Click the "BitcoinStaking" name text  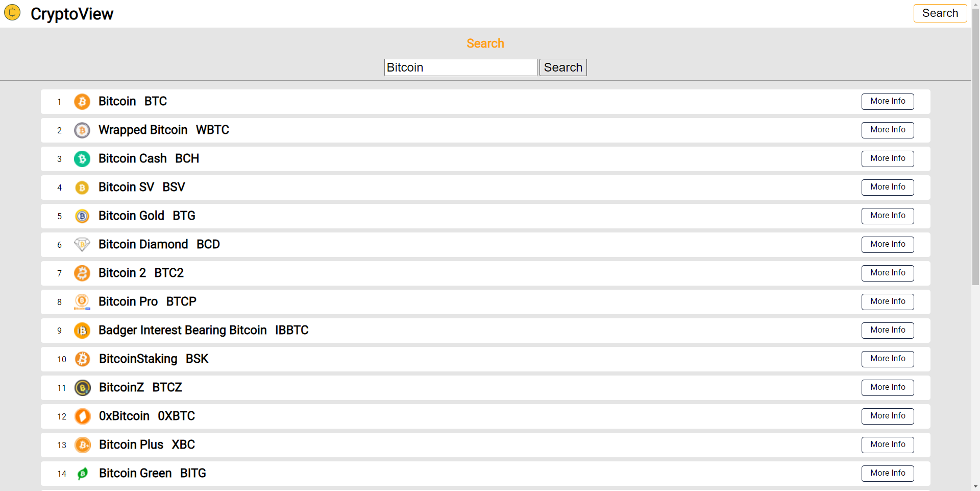coord(138,359)
